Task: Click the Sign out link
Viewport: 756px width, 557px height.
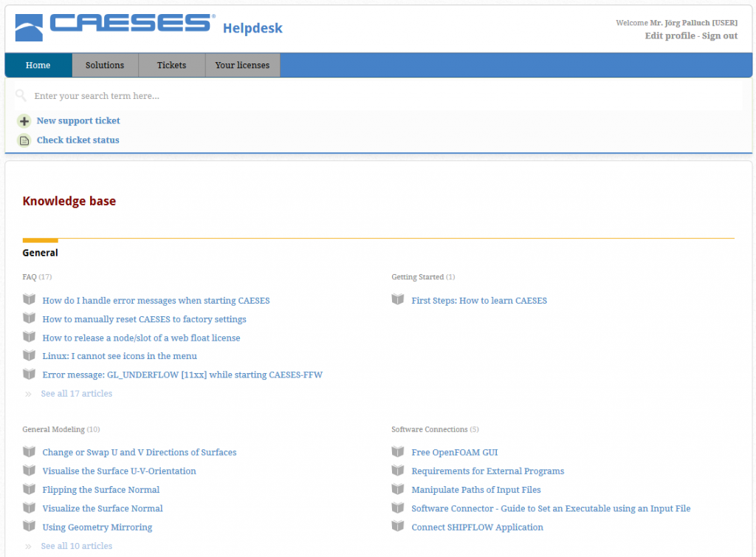Action: [x=720, y=35]
